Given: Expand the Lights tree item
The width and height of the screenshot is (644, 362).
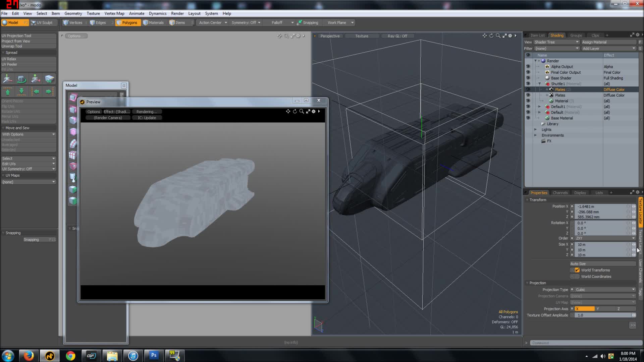Looking at the screenshot, I should click(535, 129).
